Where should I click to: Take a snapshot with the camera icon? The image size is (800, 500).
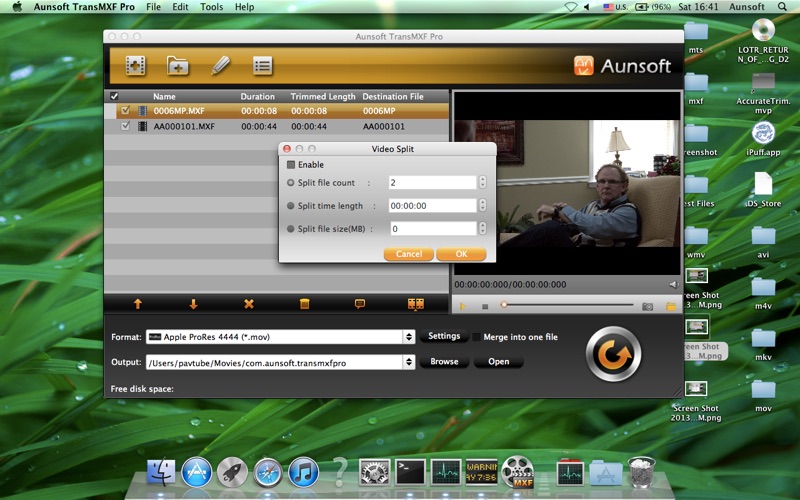click(x=647, y=307)
